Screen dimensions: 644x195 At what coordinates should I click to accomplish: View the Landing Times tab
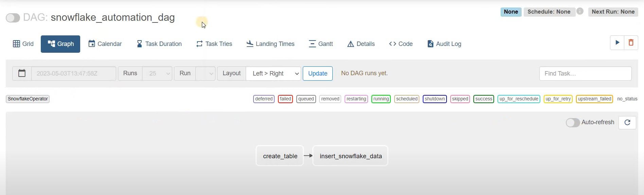[271, 44]
